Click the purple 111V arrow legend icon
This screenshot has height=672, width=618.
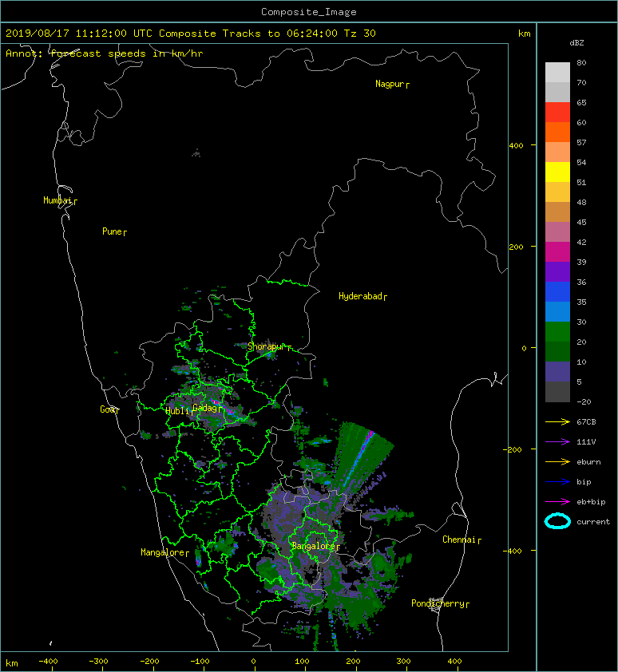[x=557, y=442]
